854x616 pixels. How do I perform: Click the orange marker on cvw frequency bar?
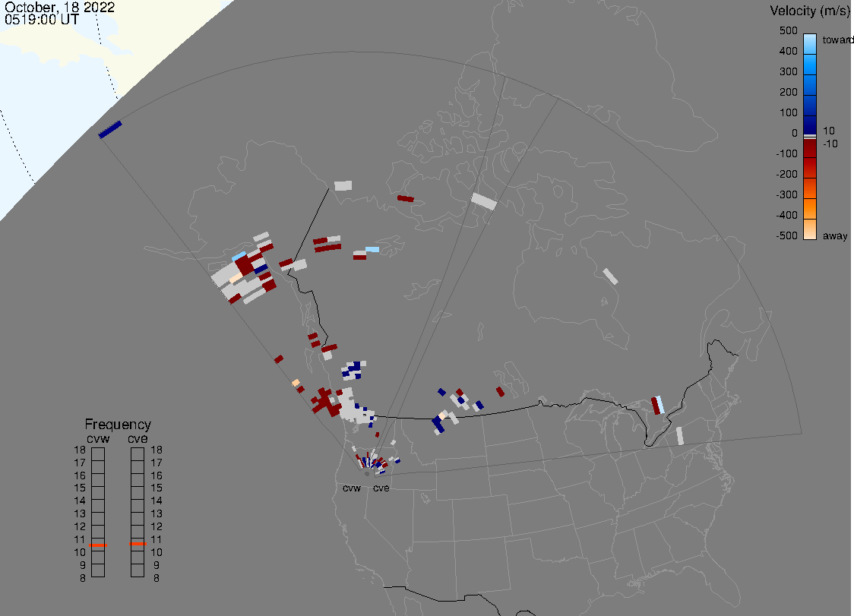click(x=98, y=545)
